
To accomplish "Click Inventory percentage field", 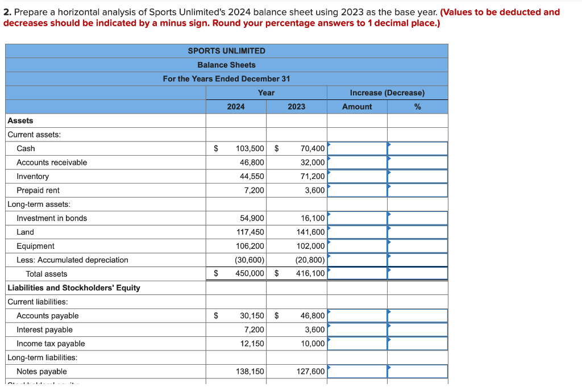I will pyautogui.click(x=418, y=176).
